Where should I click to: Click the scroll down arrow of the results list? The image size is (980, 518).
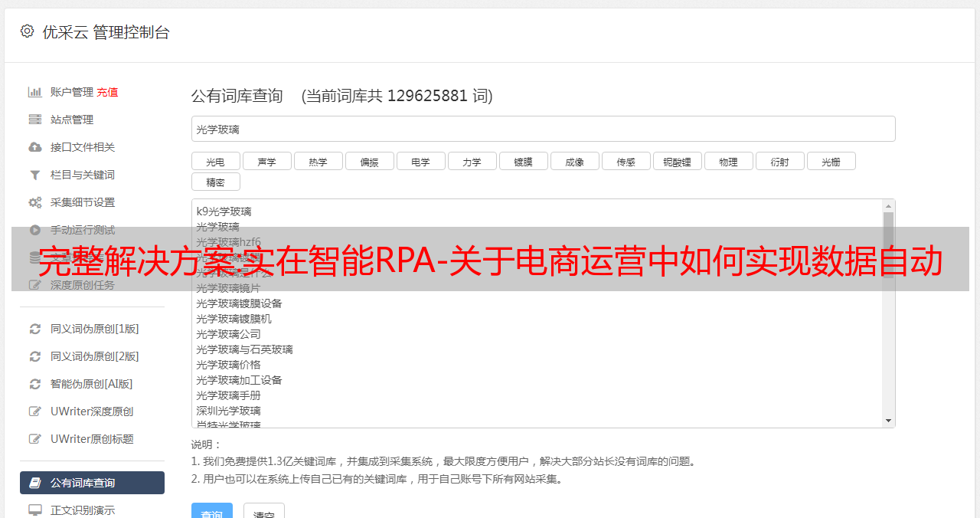click(888, 421)
